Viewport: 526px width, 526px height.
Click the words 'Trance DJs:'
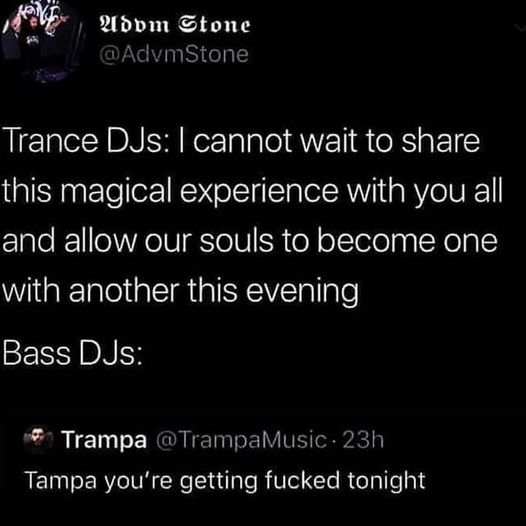coord(88,141)
